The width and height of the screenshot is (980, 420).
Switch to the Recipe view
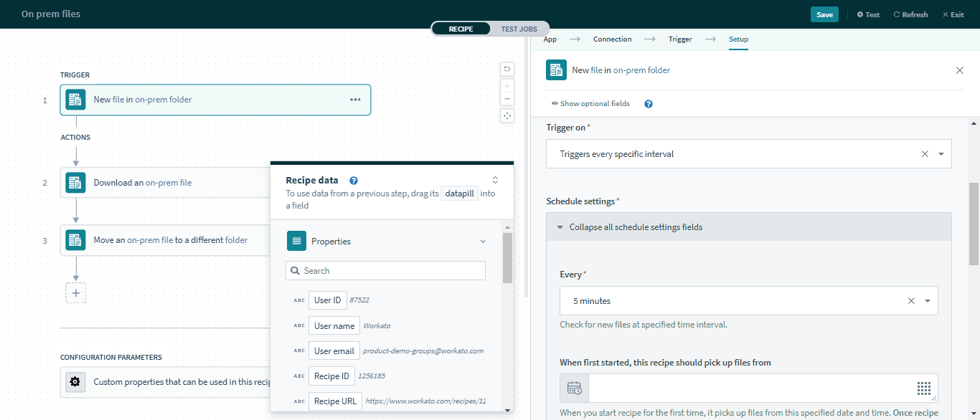point(461,29)
